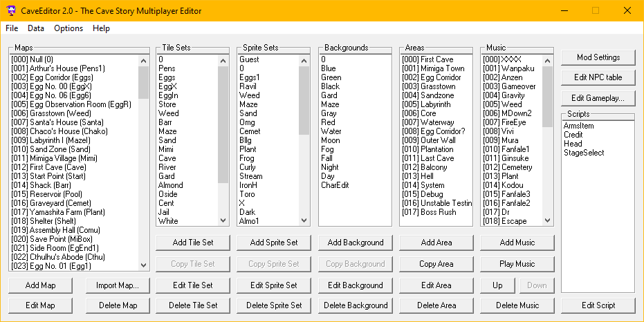Screen dimensions: 644x322
Task: Select the Moon background
Action: click(331, 140)
